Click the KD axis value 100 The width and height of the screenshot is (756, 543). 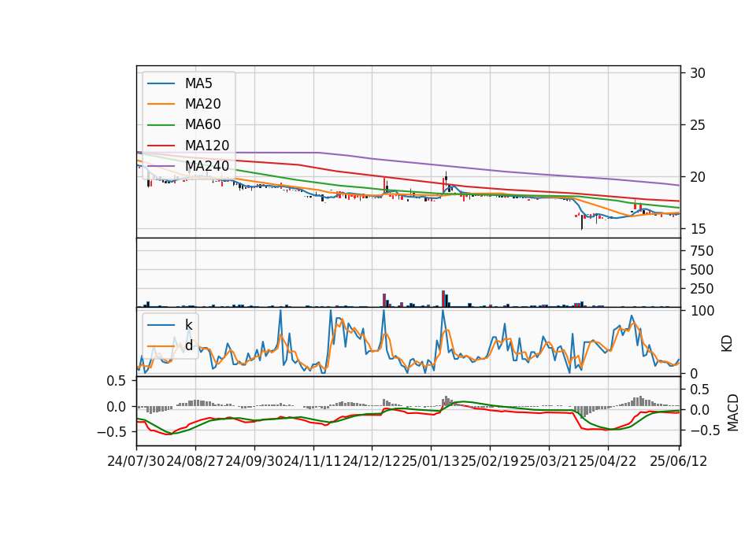point(702,311)
